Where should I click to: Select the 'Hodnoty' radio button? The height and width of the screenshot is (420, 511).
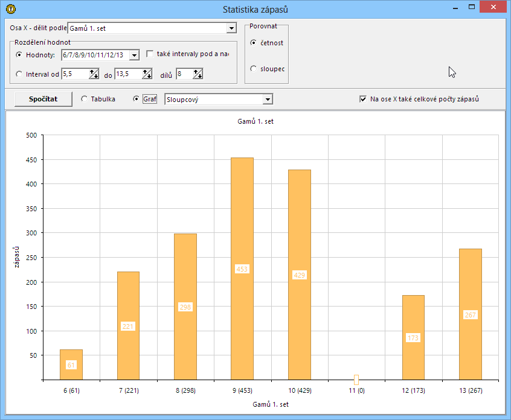click(x=19, y=55)
